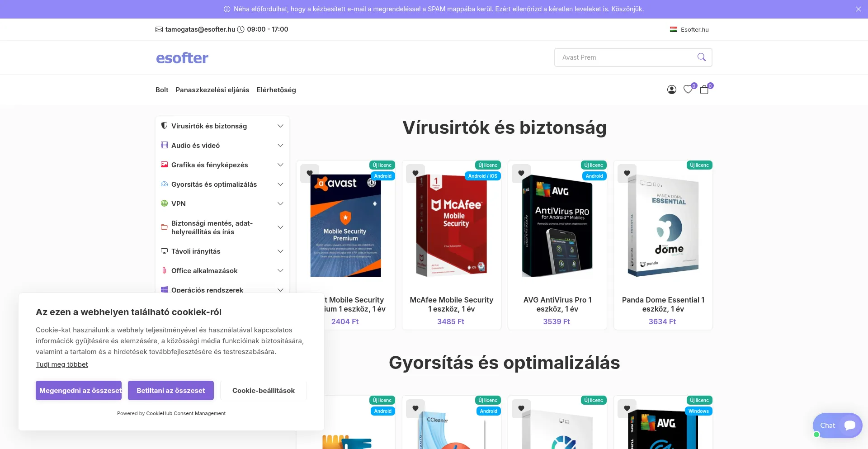The width and height of the screenshot is (868, 449).
Task: Add Avast Mobile Security to wishlist
Action: click(x=310, y=173)
